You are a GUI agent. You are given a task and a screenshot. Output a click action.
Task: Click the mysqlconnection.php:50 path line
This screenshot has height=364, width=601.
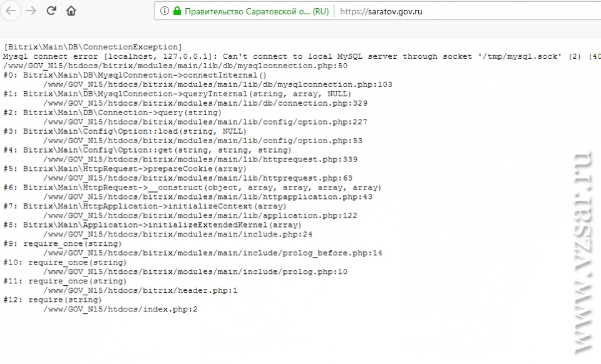(x=175, y=66)
